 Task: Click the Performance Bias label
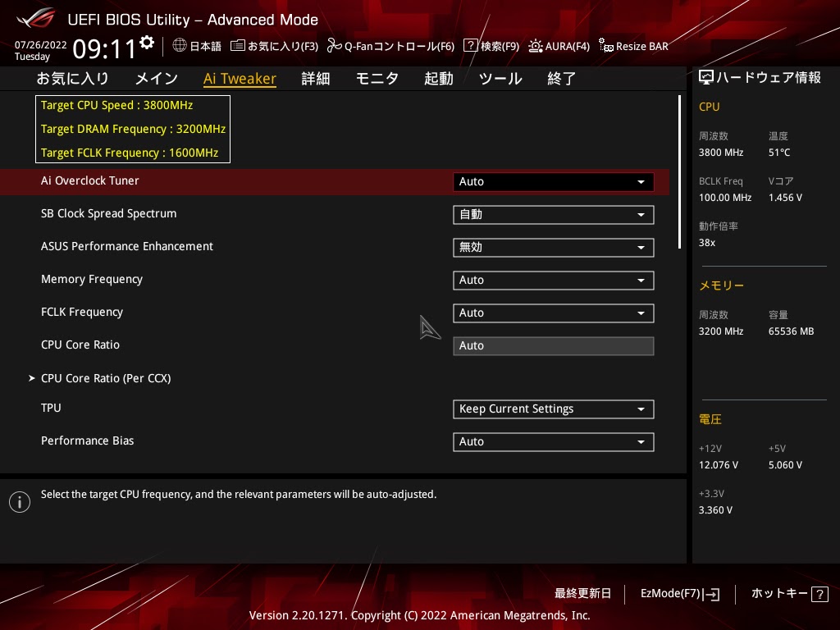pyautogui.click(x=87, y=441)
